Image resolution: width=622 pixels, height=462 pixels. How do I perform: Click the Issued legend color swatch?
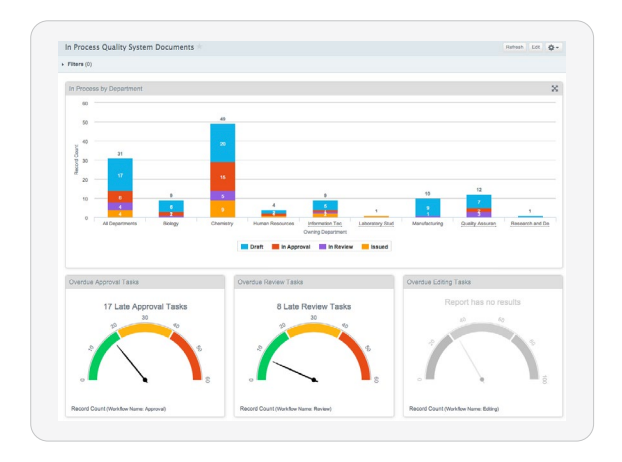click(x=364, y=245)
